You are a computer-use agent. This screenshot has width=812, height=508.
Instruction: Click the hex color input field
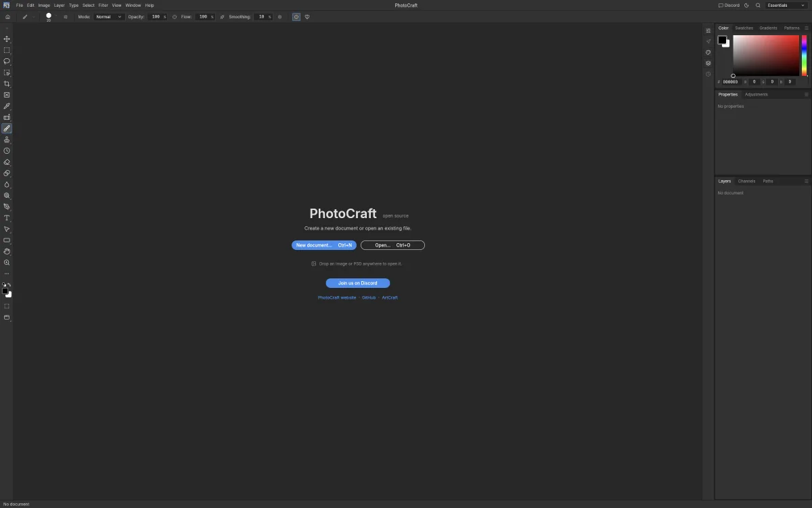click(x=731, y=82)
